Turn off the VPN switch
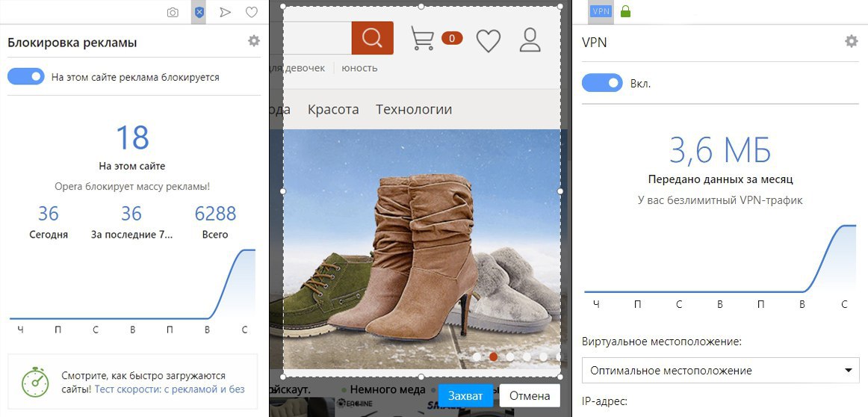The image size is (868, 417). 602,84
